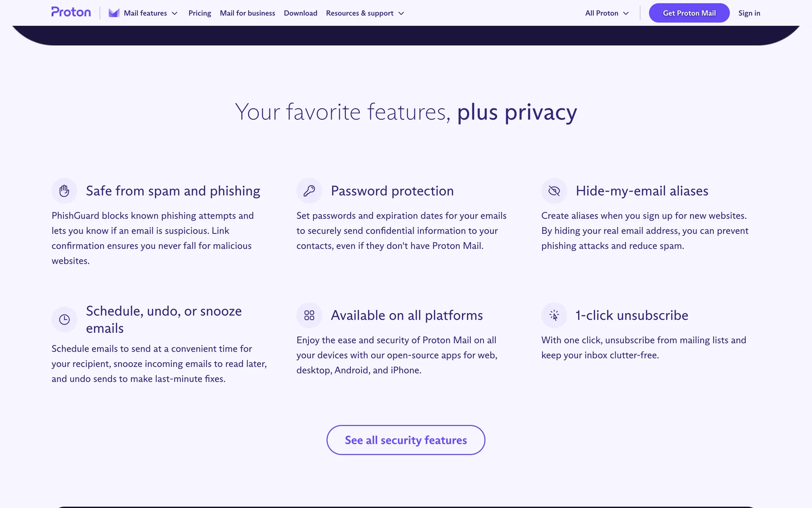812x508 pixels.
Task: Click the Proton Mail envelope icon
Action: tap(114, 13)
